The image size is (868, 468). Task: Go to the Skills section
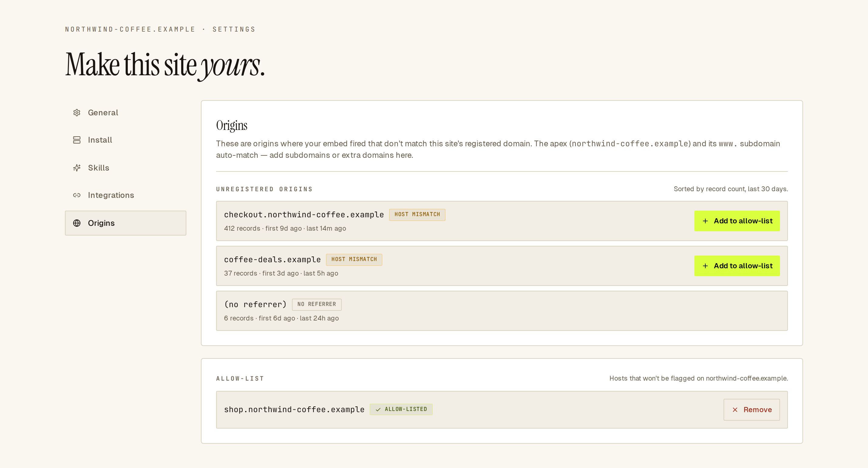pos(125,168)
